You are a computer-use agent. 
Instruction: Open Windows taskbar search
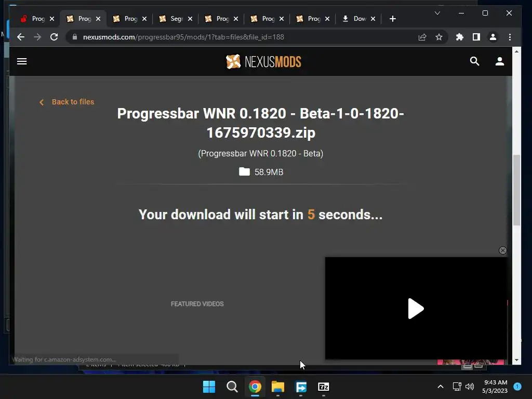232,387
